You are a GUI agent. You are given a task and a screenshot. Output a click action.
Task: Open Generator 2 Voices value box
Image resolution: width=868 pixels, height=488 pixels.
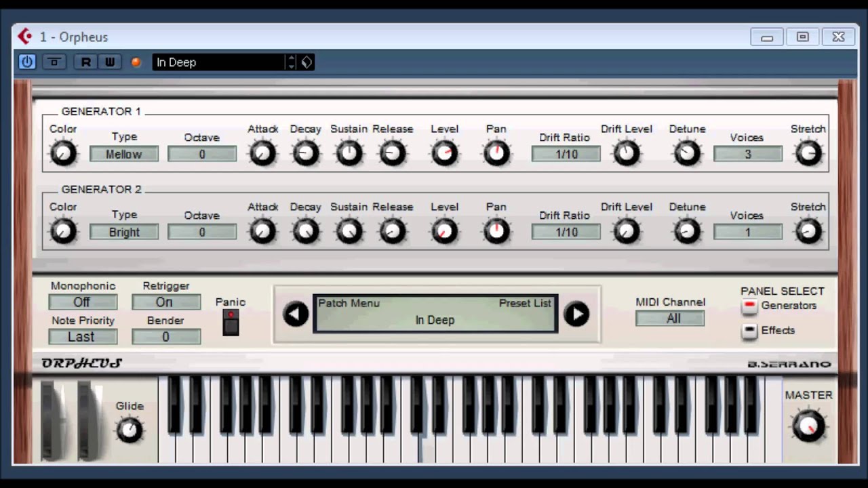coord(748,232)
